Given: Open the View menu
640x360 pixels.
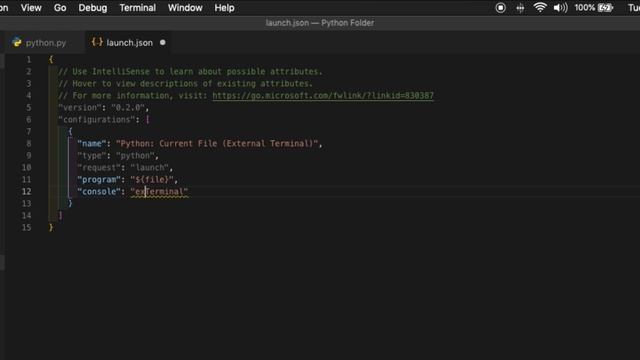Looking at the screenshot, I should (31, 8).
